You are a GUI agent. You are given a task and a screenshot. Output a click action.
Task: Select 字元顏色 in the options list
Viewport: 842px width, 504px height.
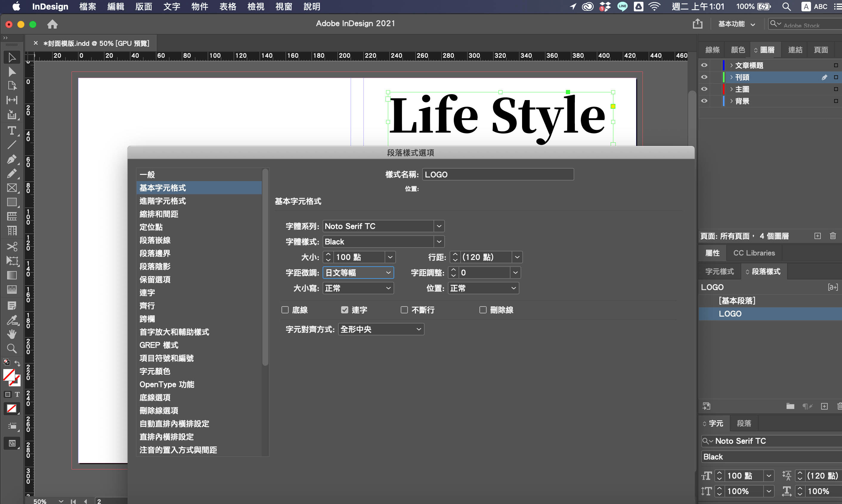(x=155, y=371)
